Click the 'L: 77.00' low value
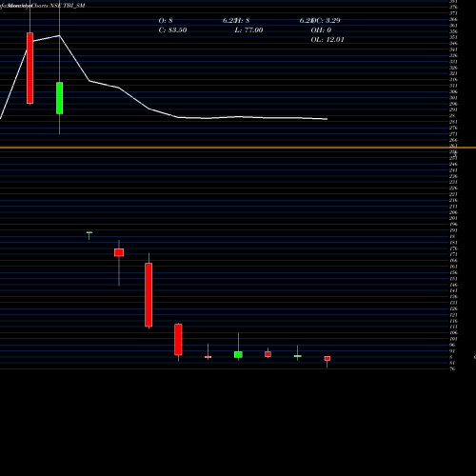The width and height of the screenshot is (476, 476). (x=248, y=30)
